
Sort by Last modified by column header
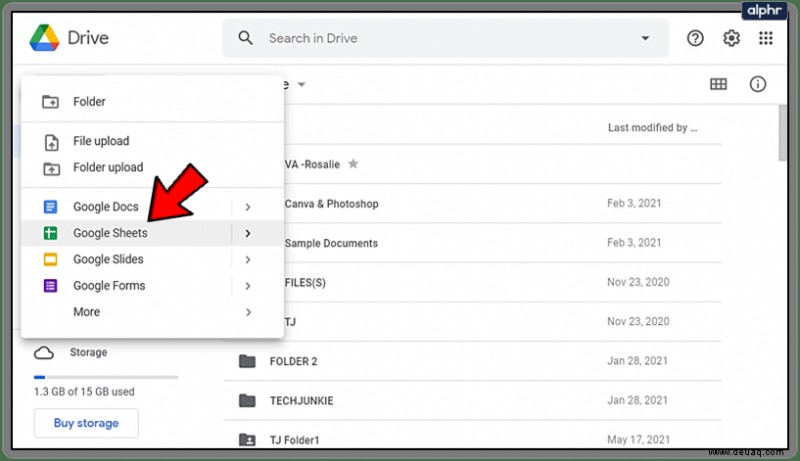[x=652, y=127]
